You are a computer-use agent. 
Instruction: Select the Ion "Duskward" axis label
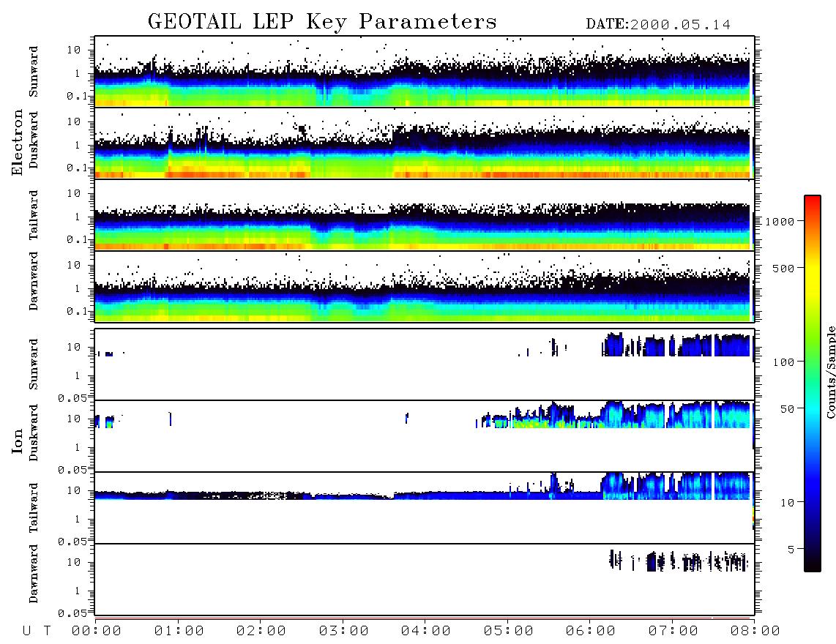[34, 433]
